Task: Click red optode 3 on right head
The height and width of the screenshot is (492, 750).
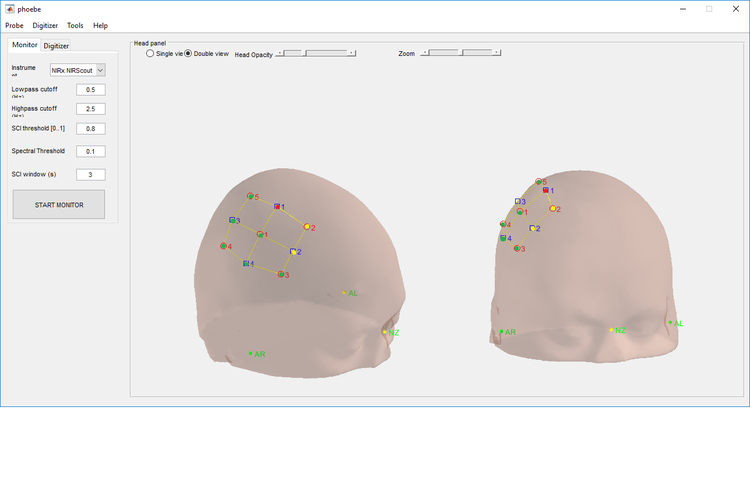Action: [x=517, y=248]
